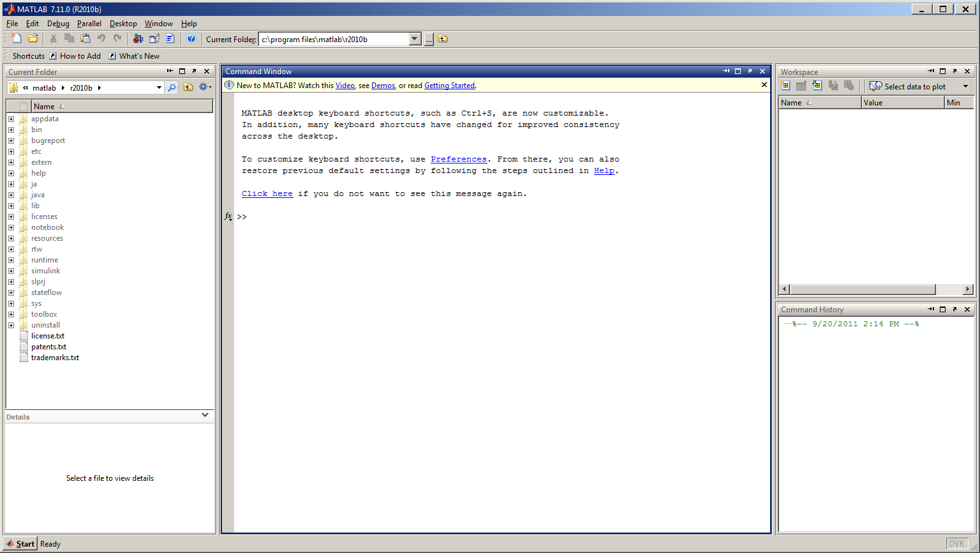Click the Undo arrow toolbar icon
The width and height of the screenshot is (980, 553).
click(x=101, y=39)
